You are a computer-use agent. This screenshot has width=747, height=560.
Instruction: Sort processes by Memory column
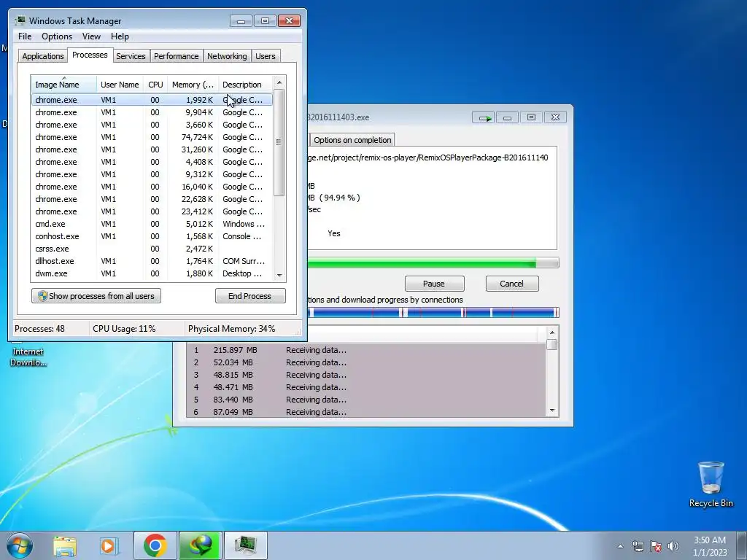pyautogui.click(x=193, y=85)
